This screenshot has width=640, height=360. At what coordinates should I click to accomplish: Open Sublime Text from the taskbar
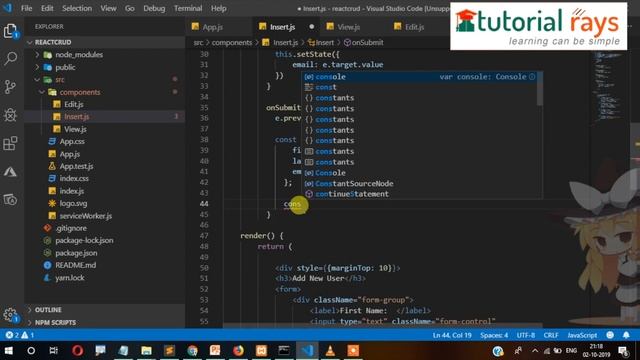[169, 351]
